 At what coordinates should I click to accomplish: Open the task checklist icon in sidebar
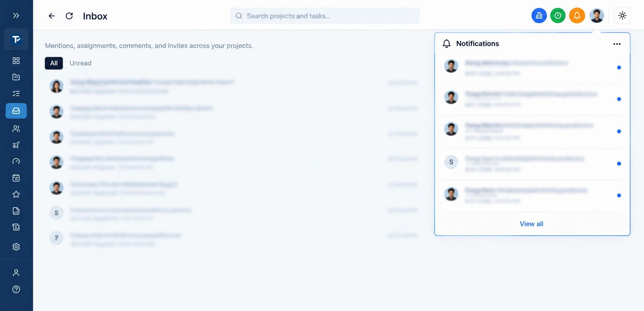coord(16,93)
